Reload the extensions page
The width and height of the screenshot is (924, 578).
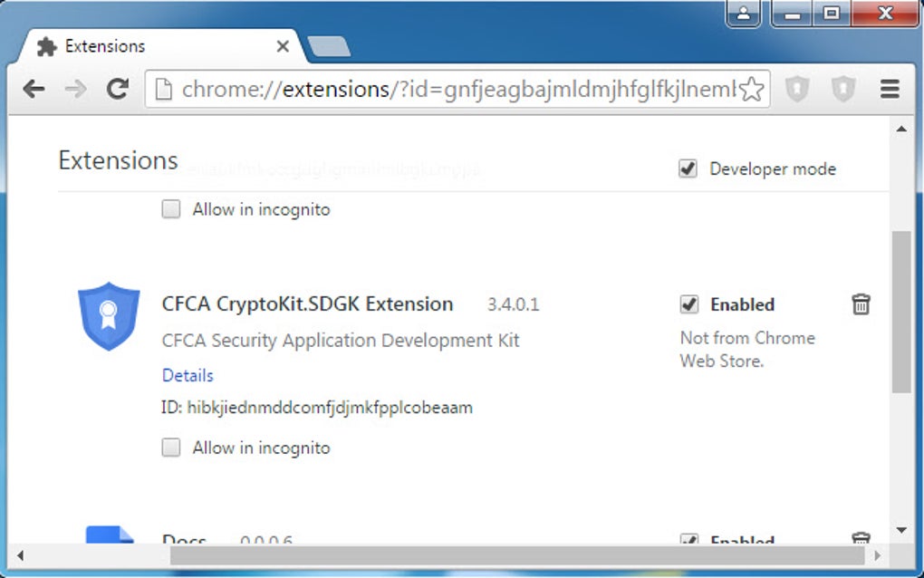[118, 89]
